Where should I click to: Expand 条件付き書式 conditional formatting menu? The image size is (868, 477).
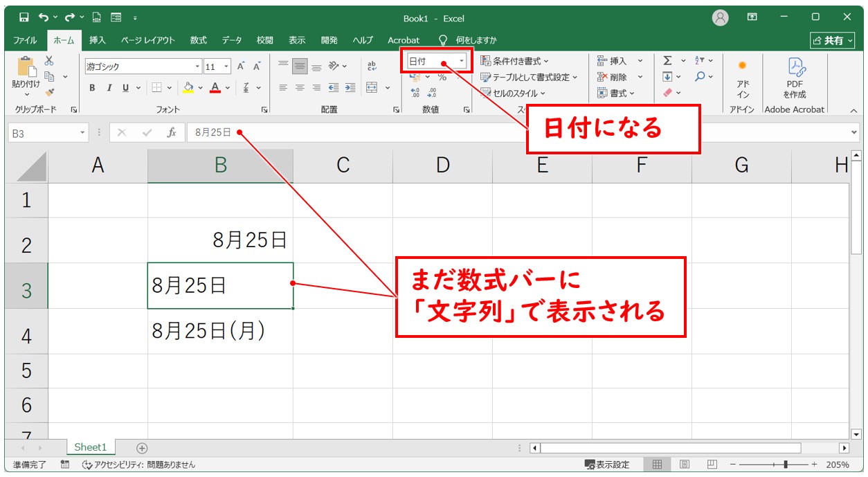pos(514,61)
